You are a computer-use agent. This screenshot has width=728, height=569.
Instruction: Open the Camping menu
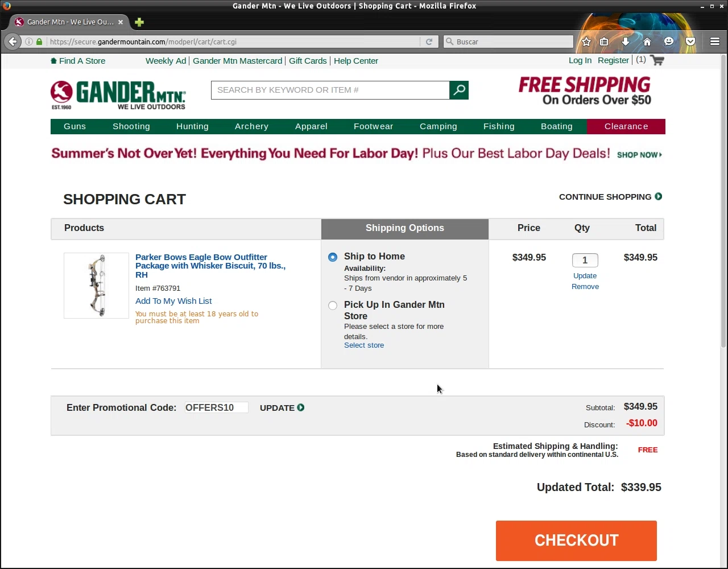click(439, 126)
